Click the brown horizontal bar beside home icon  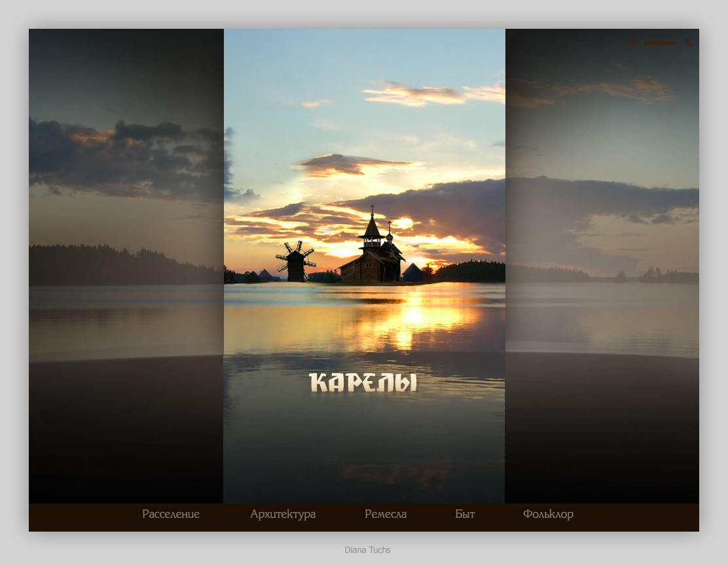(x=659, y=43)
